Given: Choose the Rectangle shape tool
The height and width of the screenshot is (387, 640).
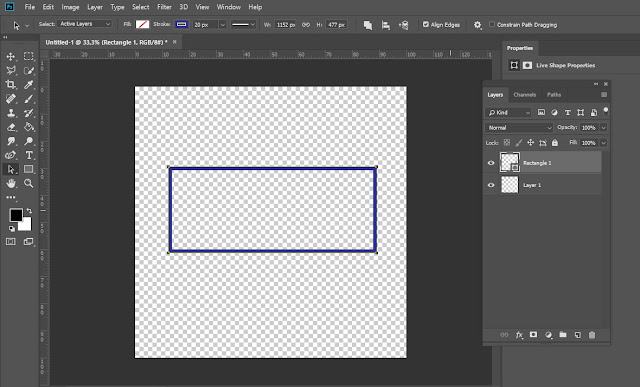Looking at the screenshot, I should click(28, 169).
